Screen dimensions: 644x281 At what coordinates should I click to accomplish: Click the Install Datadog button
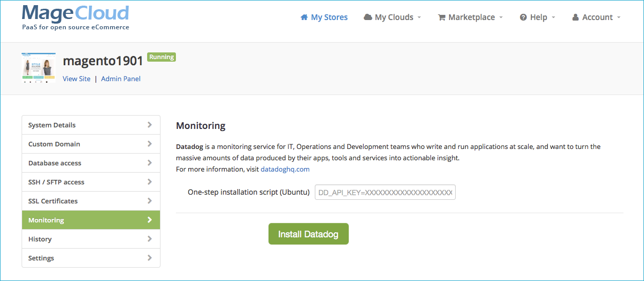pyautogui.click(x=309, y=234)
